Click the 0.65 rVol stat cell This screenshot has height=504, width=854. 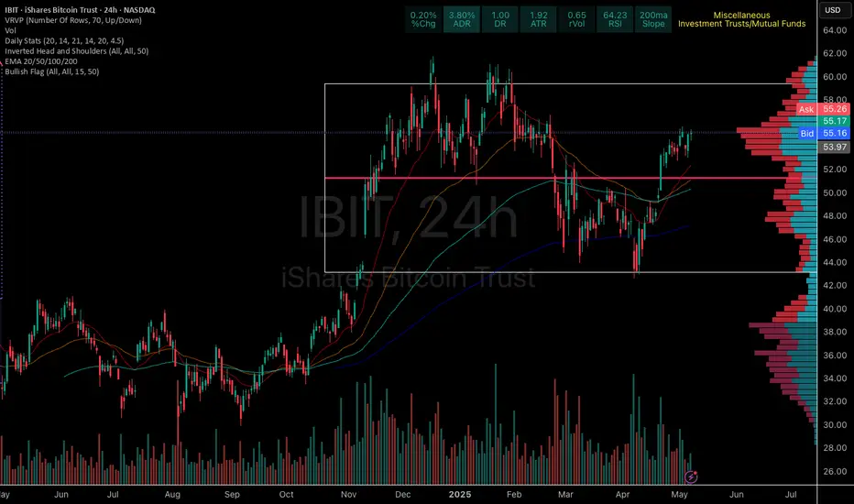click(576, 19)
